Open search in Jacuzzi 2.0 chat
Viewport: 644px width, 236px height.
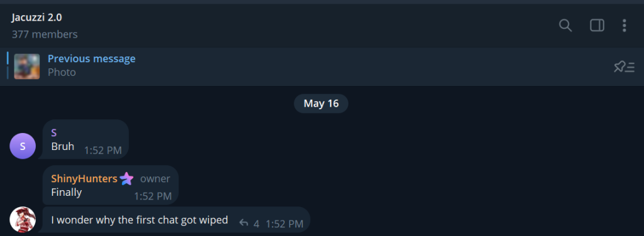565,25
